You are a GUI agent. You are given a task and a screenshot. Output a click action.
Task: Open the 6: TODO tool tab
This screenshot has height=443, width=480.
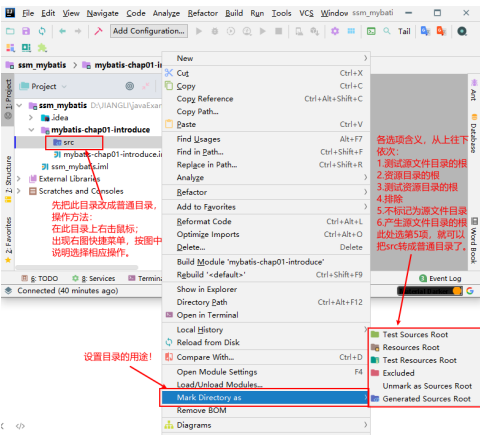click(40, 278)
